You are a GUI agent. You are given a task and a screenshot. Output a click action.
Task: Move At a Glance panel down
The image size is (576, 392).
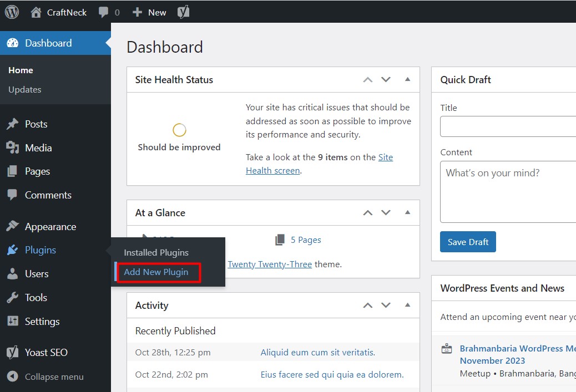point(386,212)
